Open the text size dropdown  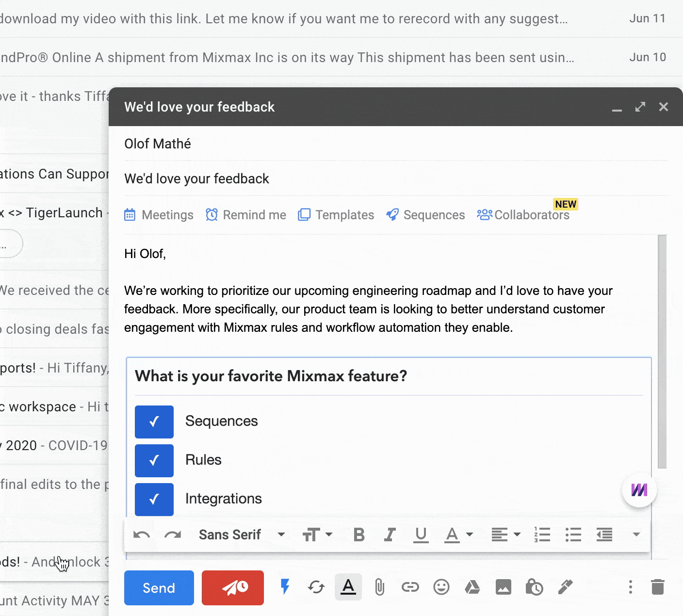tap(318, 535)
